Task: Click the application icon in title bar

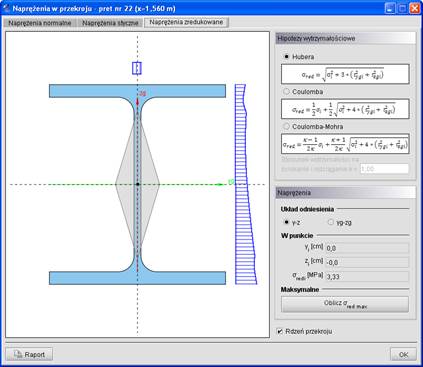Action: (x=6, y=8)
